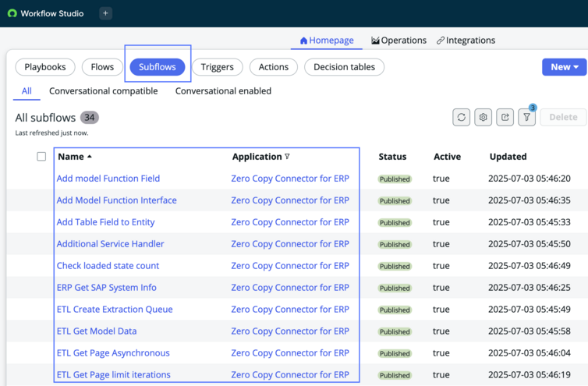Click true value in Additional Service Handler row
The width and height of the screenshot is (588, 386).
[x=441, y=244]
